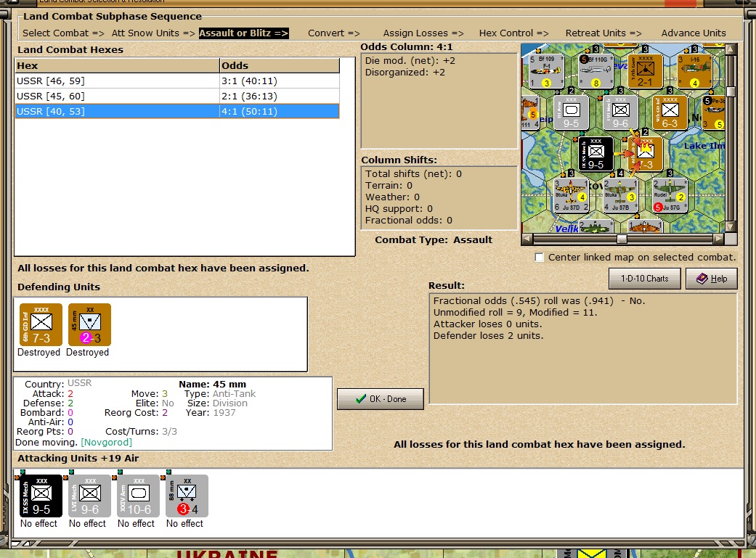Click the odds cell 3:1 (40:11)

click(280, 81)
